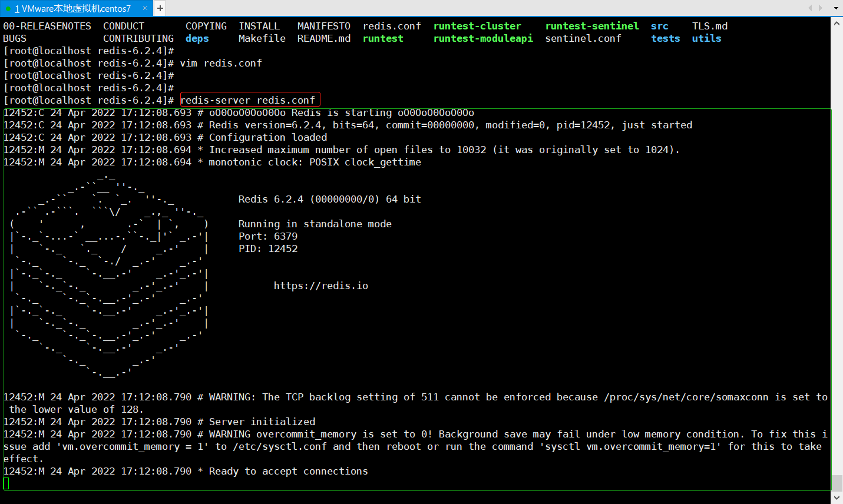Close the VMware centos7 session tab
Viewport: 843px width, 504px height.
(x=145, y=8)
